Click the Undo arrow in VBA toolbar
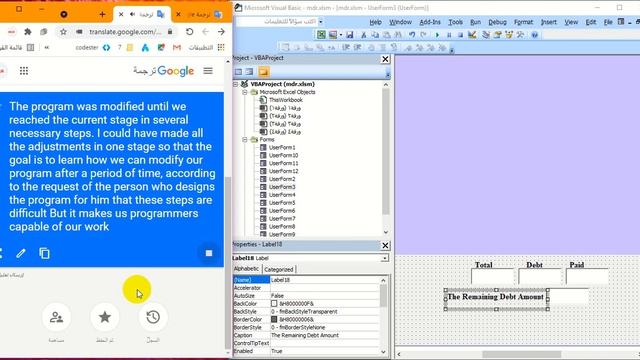Screen dimensions: 640x360 [x=412, y=35]
